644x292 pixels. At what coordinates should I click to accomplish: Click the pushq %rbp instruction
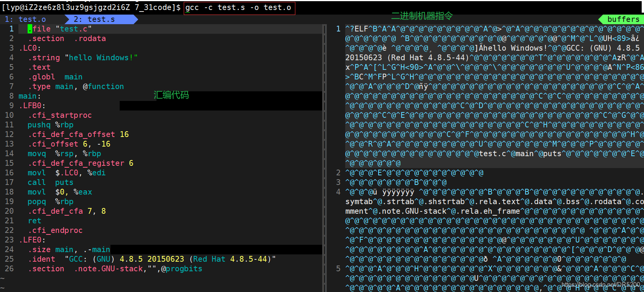tap(50, 125)
